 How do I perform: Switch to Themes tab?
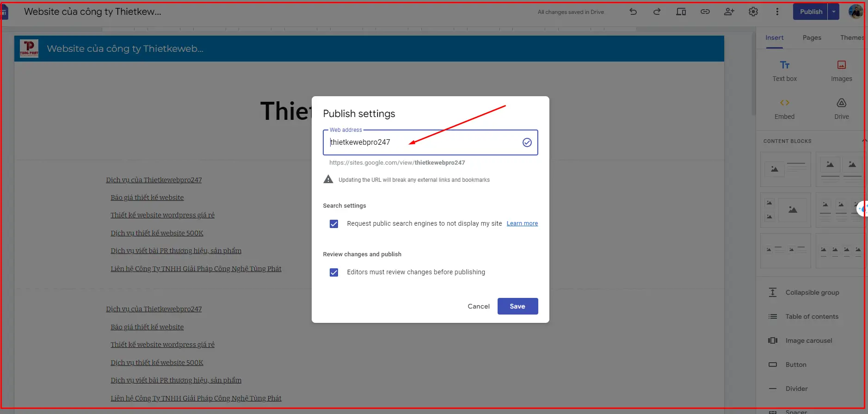point(852,37)
